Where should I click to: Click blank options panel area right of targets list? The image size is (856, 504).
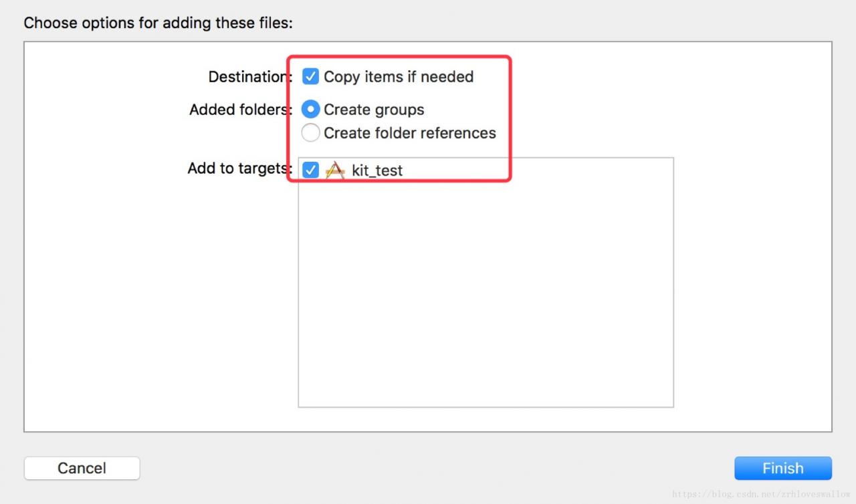752,267
